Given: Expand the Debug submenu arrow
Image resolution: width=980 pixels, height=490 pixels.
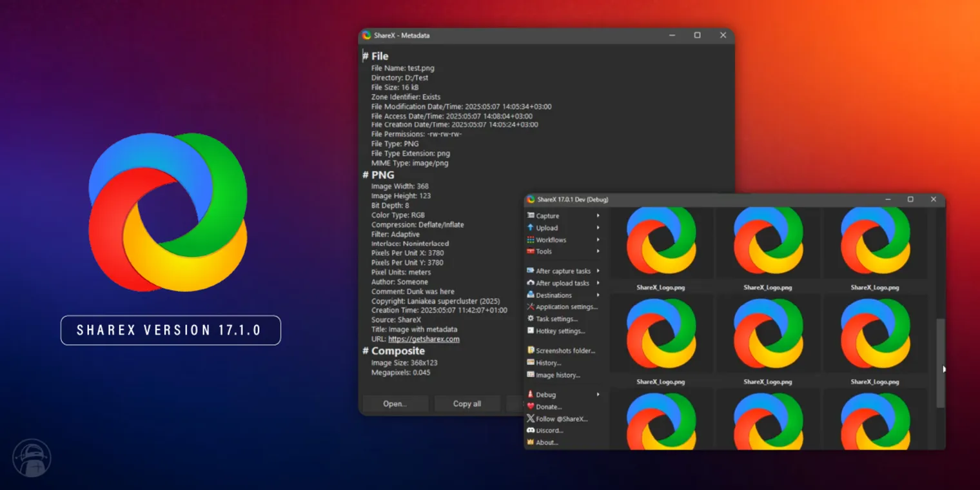Looking at the screenshot, I should coord(597,394).
